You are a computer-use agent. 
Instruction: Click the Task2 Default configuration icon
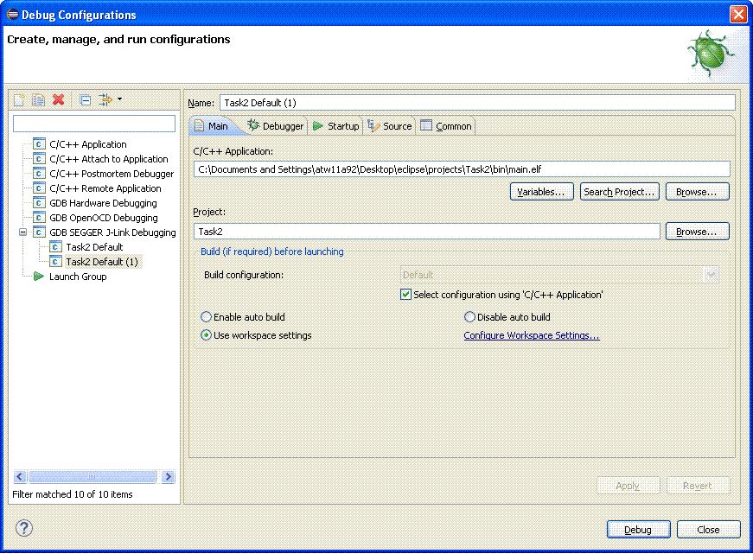pos(55,246)
